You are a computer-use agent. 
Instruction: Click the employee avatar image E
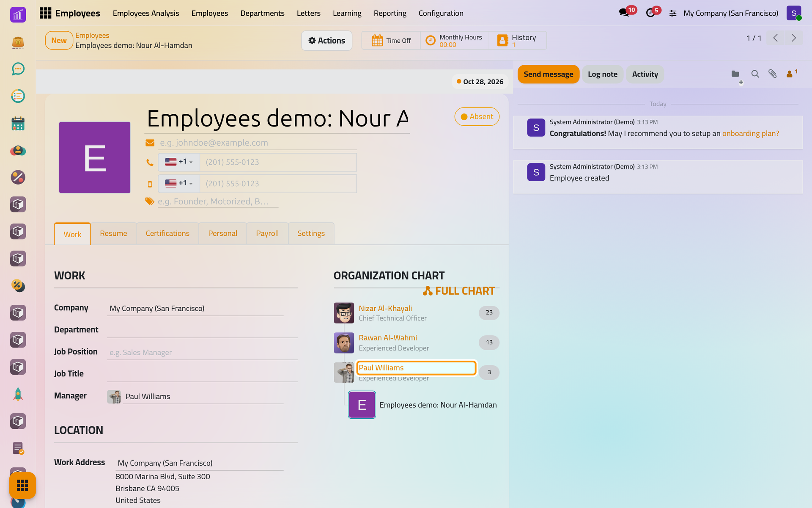pyautogui.click(x=95, y=157)
